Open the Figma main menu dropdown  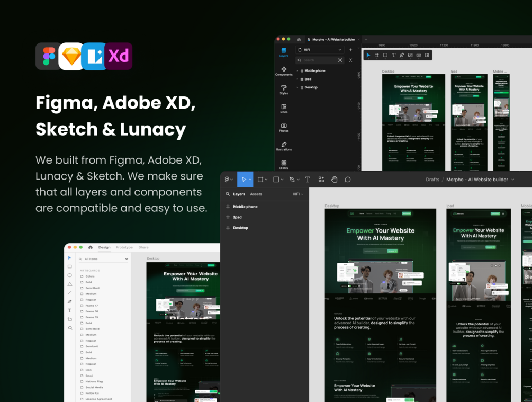(228, 180)
